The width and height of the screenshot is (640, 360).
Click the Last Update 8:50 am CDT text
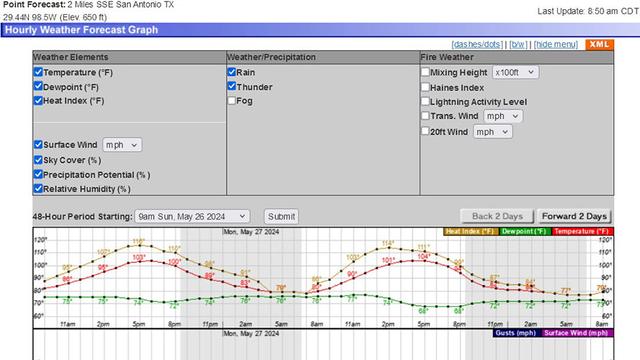[x=588, y=11]
